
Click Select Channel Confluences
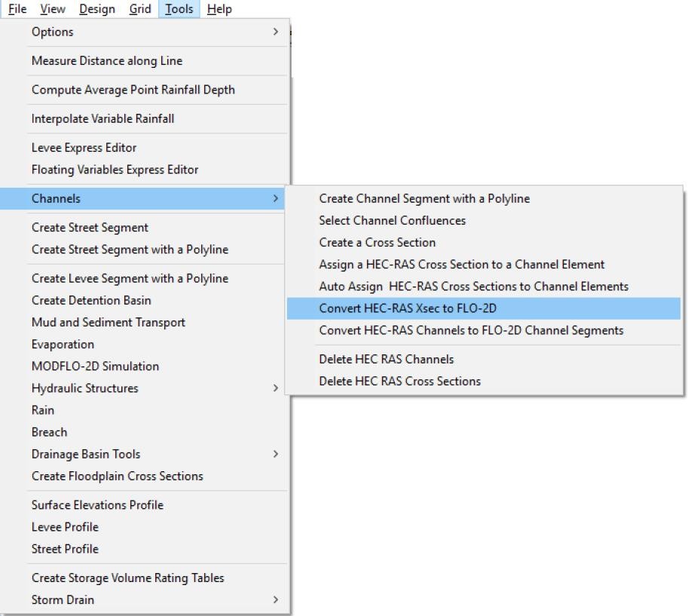[392, 221]
